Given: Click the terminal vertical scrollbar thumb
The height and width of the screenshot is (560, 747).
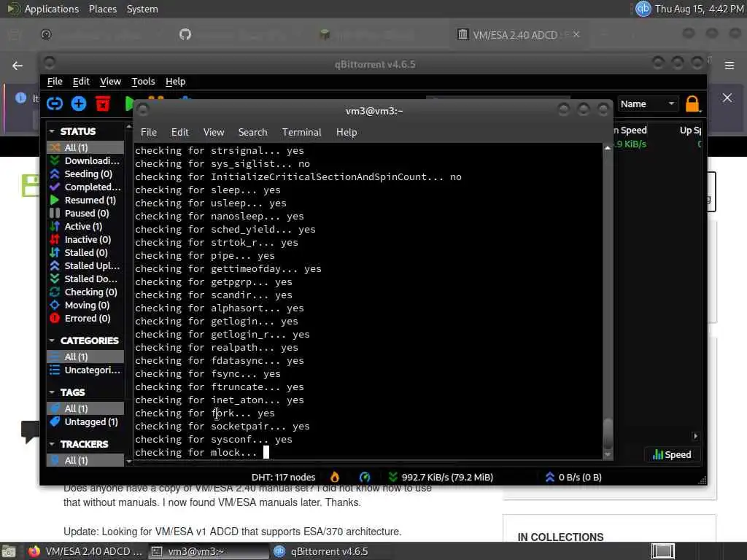Looking at the screenshot, I should coord(608,433).
